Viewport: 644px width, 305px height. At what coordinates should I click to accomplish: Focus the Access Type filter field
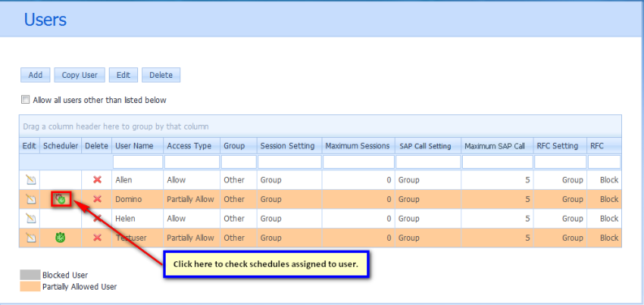coord(192,161)
